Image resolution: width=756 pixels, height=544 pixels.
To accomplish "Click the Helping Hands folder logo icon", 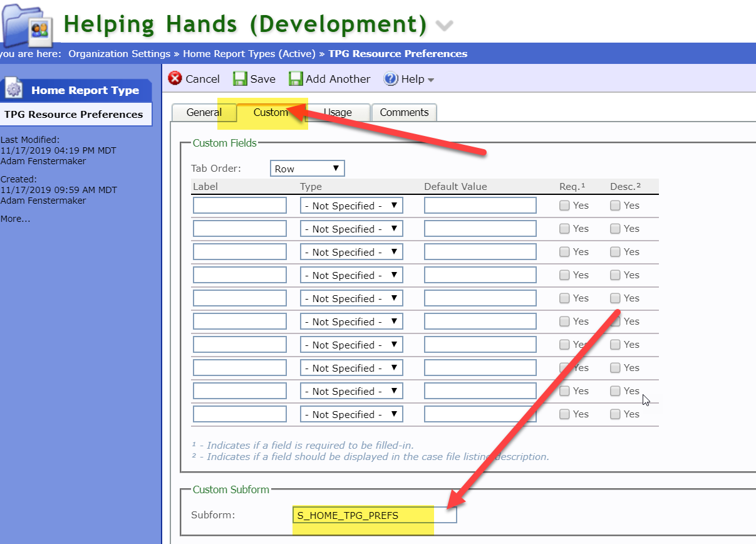I will 28,25.
